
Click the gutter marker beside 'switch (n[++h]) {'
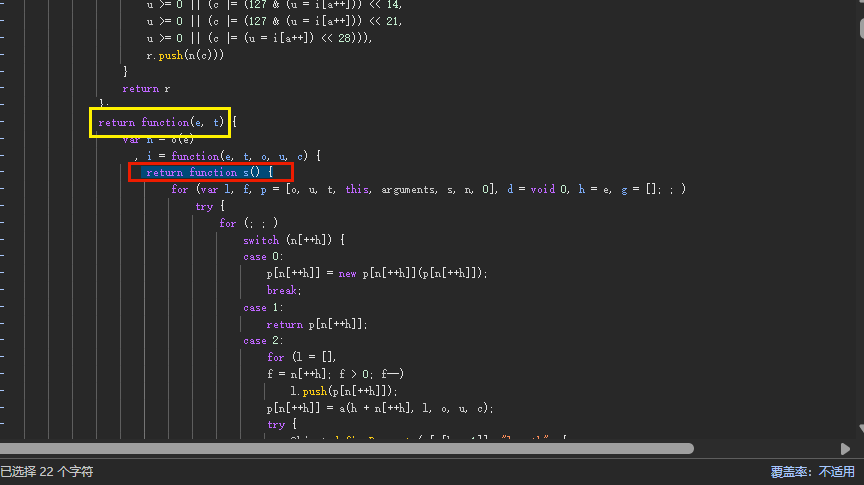coord(2,240)
